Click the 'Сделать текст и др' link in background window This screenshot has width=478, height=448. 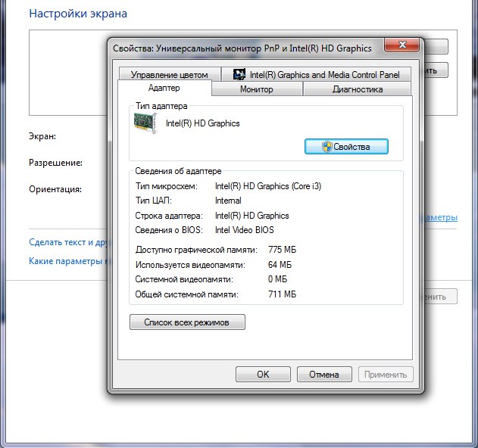[68, 242]
